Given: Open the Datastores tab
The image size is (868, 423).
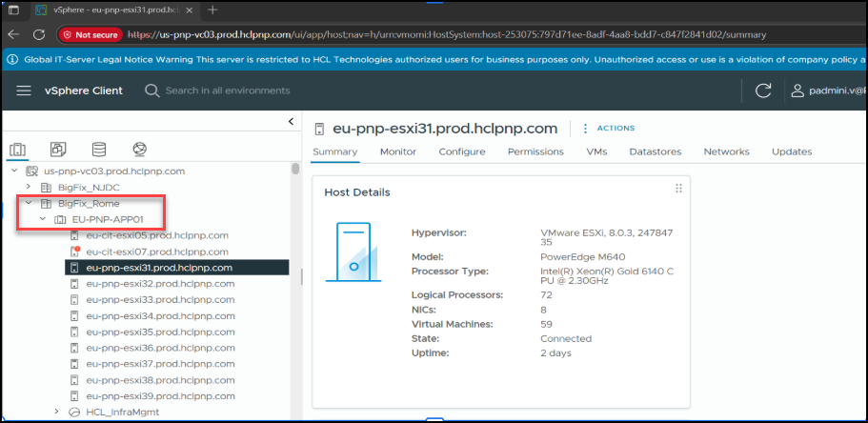Looking at the screenshot, I should click(x=656, y=151).
